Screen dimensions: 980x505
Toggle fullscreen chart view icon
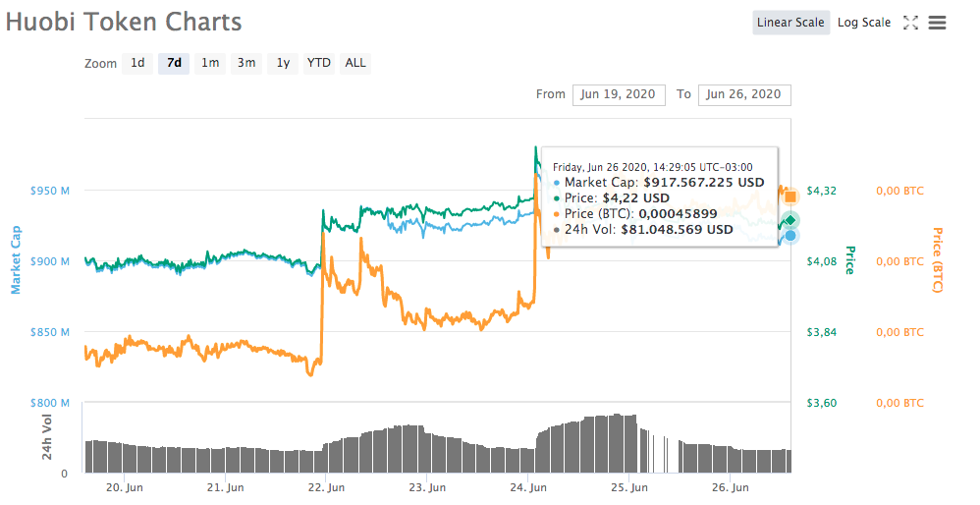click(910, 23)
